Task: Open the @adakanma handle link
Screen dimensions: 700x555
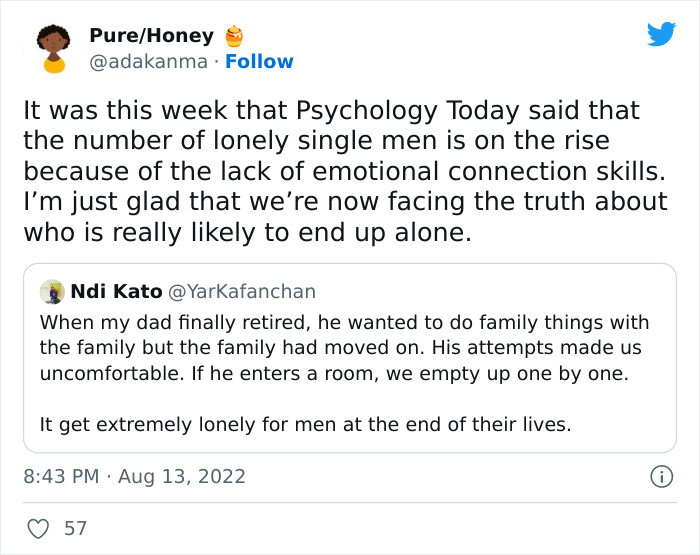Action: click(149, 62)
